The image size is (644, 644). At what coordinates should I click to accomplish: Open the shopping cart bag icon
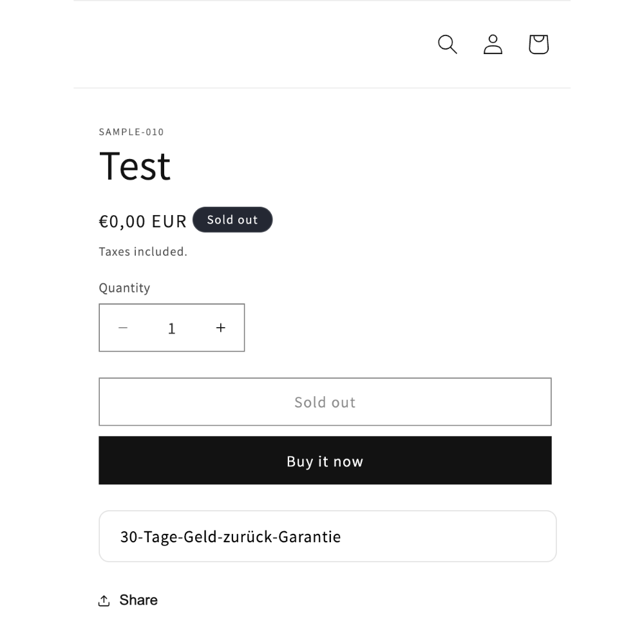point(538,44)
